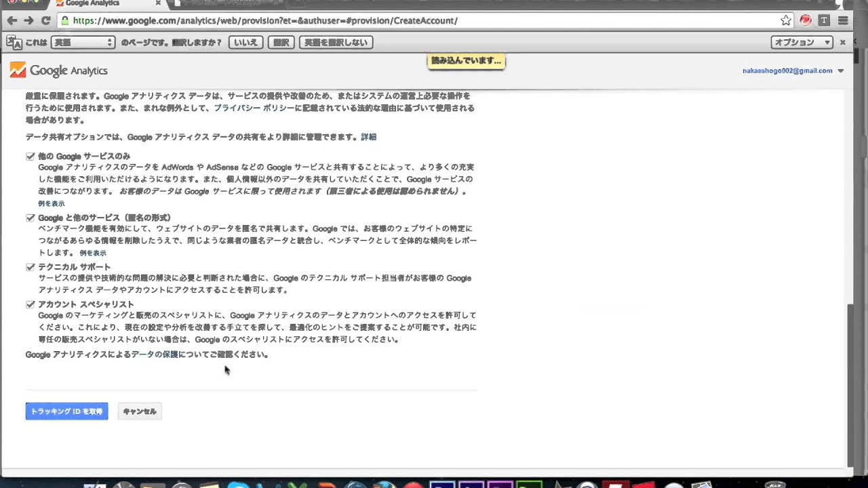Click the 英語を翻訳しない button
This screenshot has height=488, width=868.
[336, 42]
